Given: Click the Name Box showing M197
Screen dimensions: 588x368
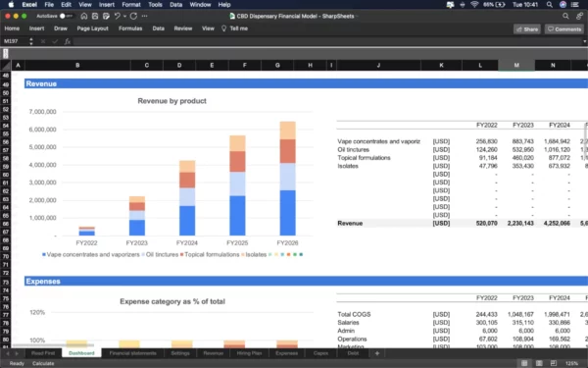Looking at the screenshot, I should pos(15,41).
